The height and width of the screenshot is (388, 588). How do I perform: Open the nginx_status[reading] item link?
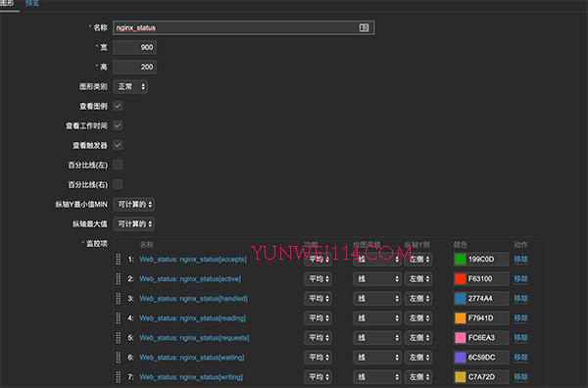click(x=193, y=318)
